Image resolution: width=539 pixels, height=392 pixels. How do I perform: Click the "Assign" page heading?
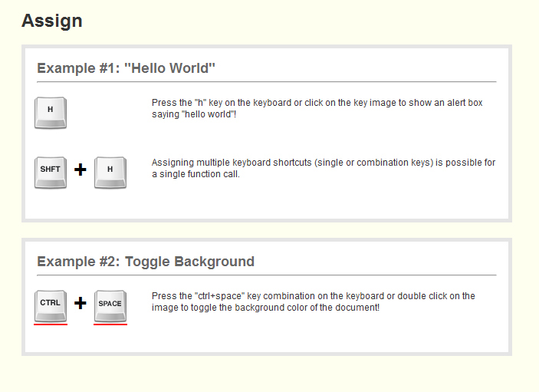(x=52, y=21)
